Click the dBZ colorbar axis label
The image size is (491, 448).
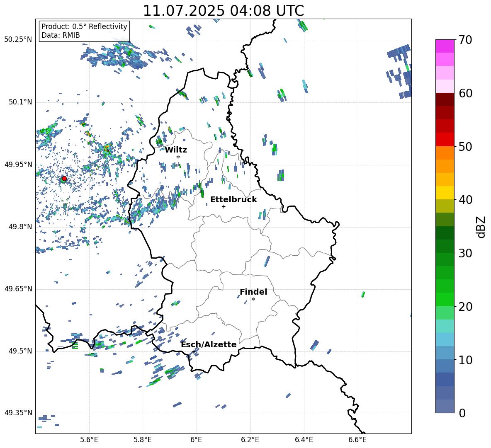pos(481,227)
